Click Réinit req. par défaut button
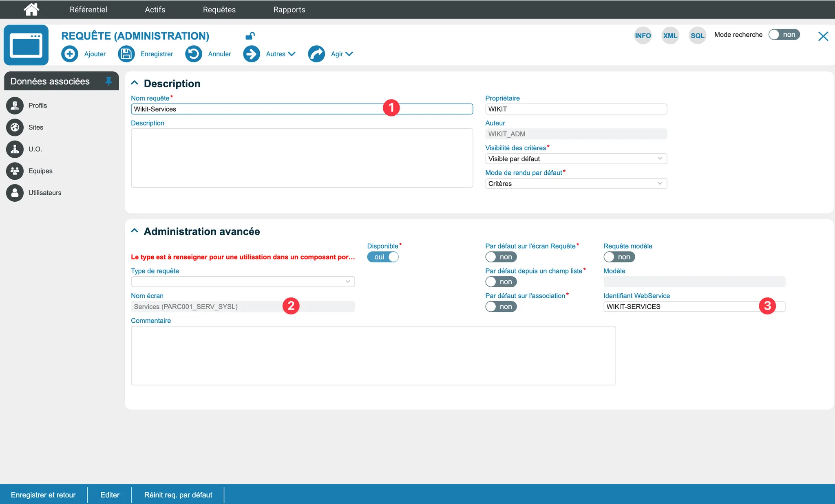The height and width of the screenshot is (504, 835). coord(178,495)
